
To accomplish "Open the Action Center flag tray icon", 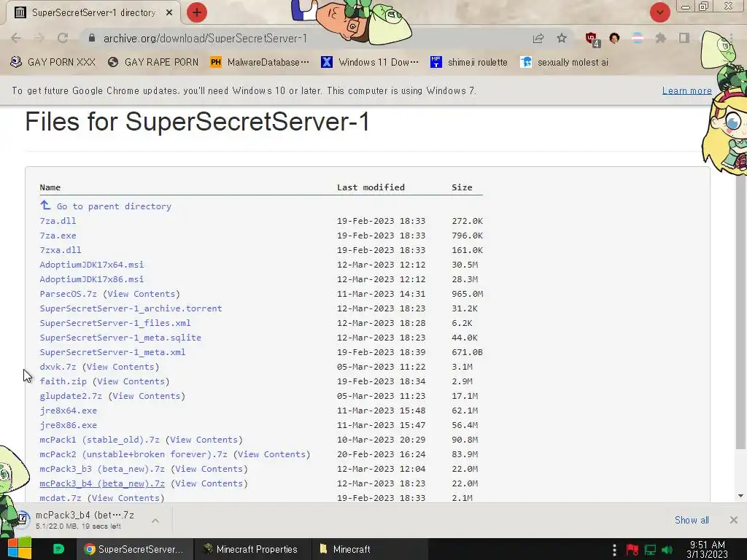I will click(632, 550).
